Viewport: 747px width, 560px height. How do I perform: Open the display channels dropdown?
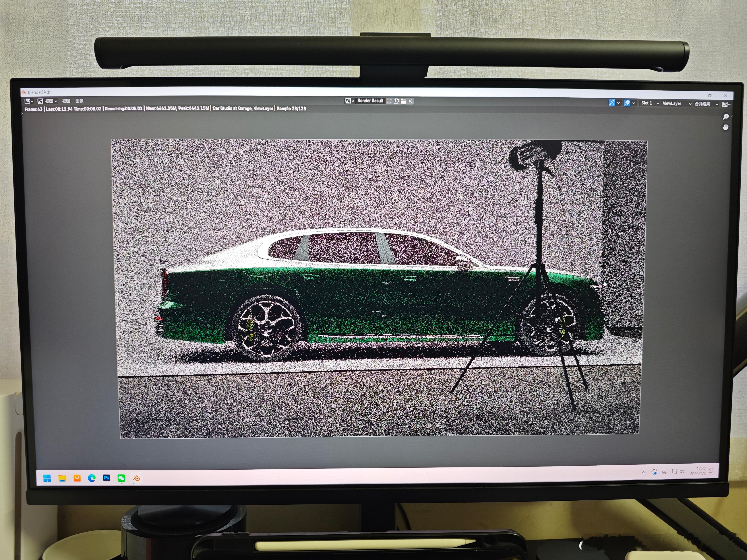coord(726,104)
